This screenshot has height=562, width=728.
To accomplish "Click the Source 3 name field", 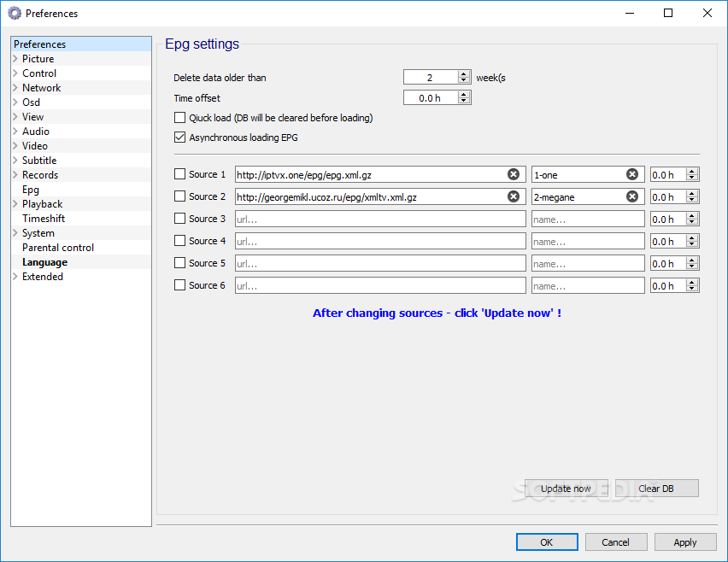I will (588, 219).
